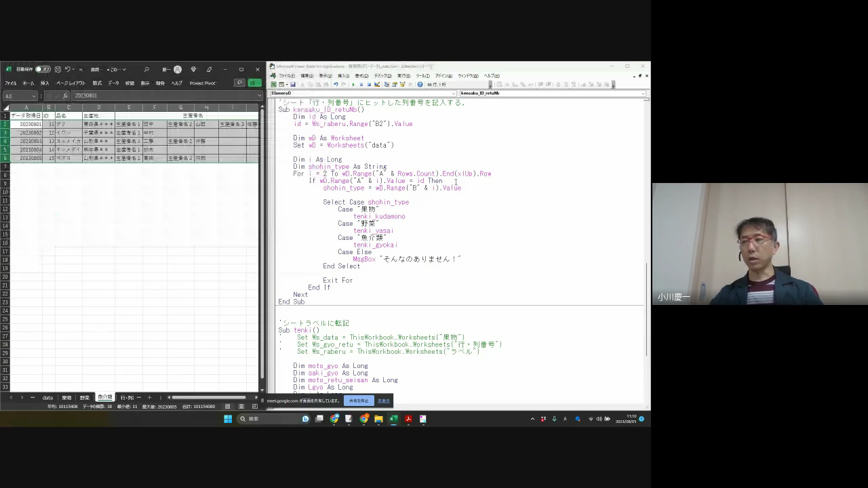Screen dimensions: 868x488
Task: Open the (General) object dropdown
Action: [362, 93]
